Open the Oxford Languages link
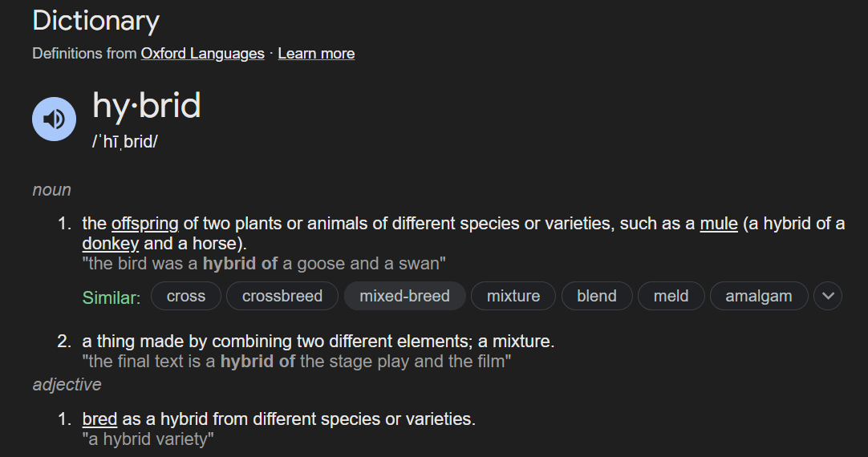868x457 pixels. pyautogui.click(x=202, y=54)
